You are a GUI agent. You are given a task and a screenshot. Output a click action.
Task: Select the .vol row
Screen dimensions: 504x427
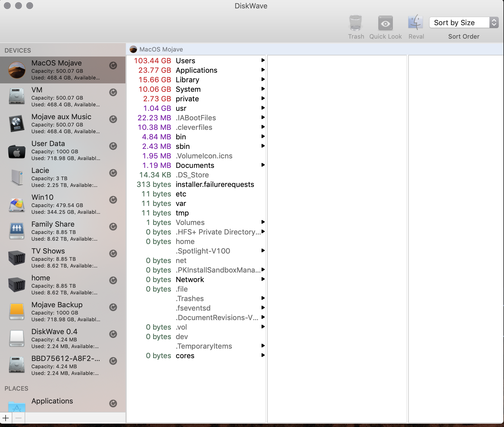pyautogui.click(x=196, y=327)
